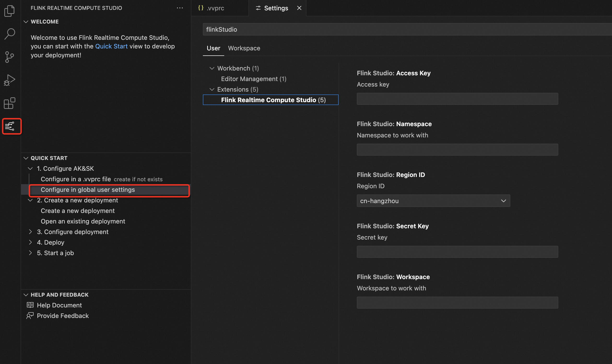Close the Settings tab
Image resolution: width=612 pixels, height=364 pixels.
[299, 8]
